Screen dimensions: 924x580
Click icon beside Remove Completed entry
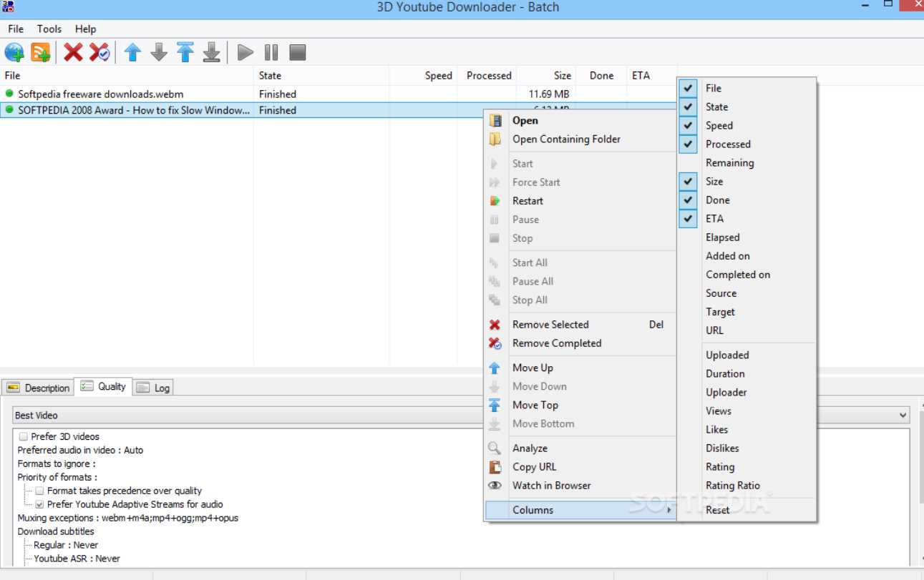pyautogui.click(x=495, y=343)
